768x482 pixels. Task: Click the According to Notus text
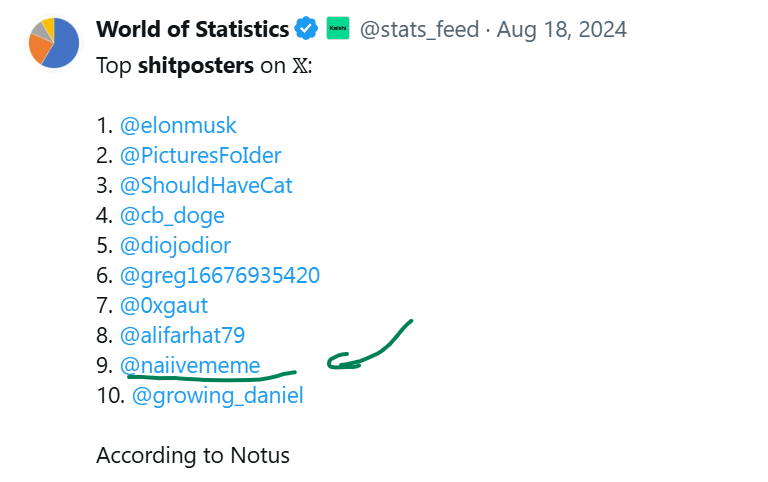coord(193,456)
